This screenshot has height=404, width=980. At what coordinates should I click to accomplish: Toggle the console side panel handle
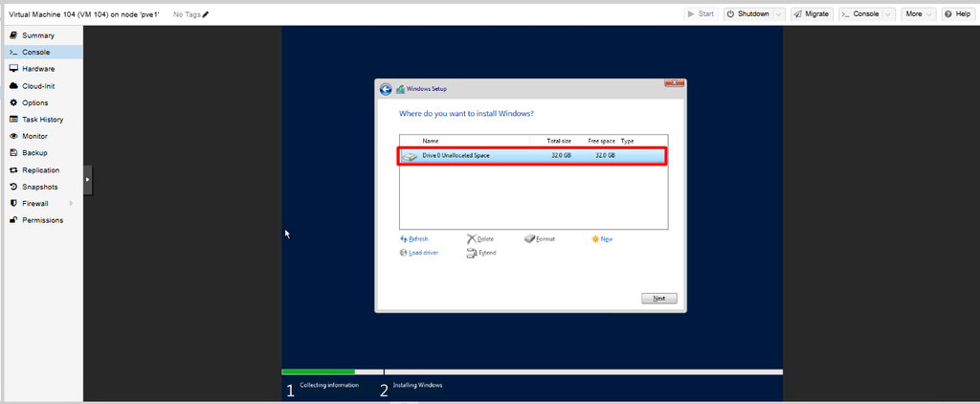(88, 179)
